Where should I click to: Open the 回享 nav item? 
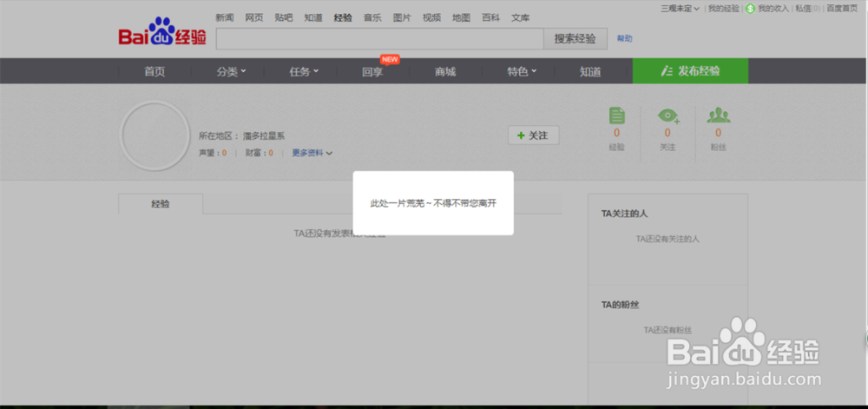(372, 72)
